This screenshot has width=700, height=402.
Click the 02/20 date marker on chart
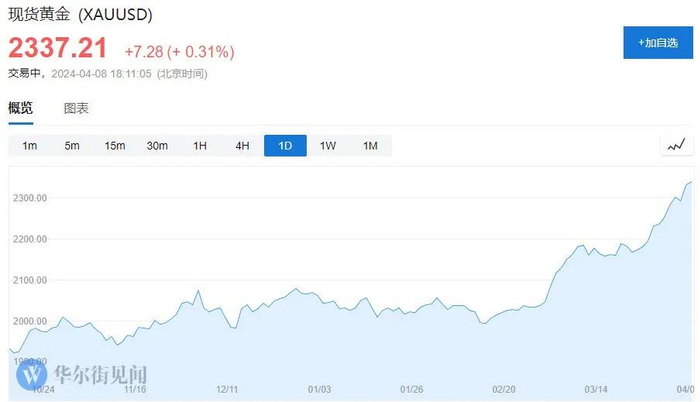click(x=505, y=389)
